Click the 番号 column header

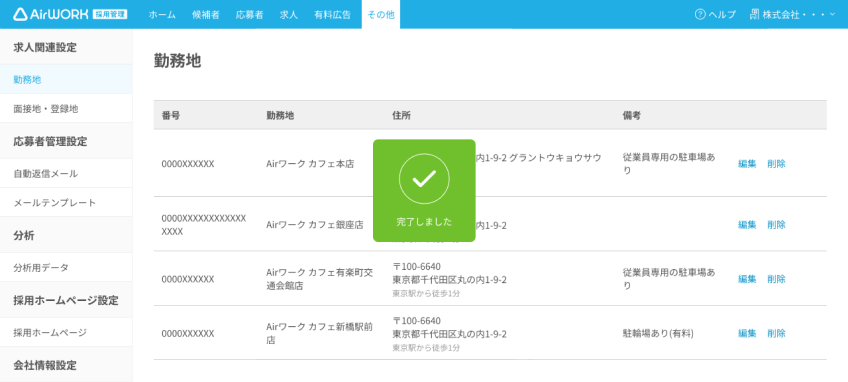(171, 115)
